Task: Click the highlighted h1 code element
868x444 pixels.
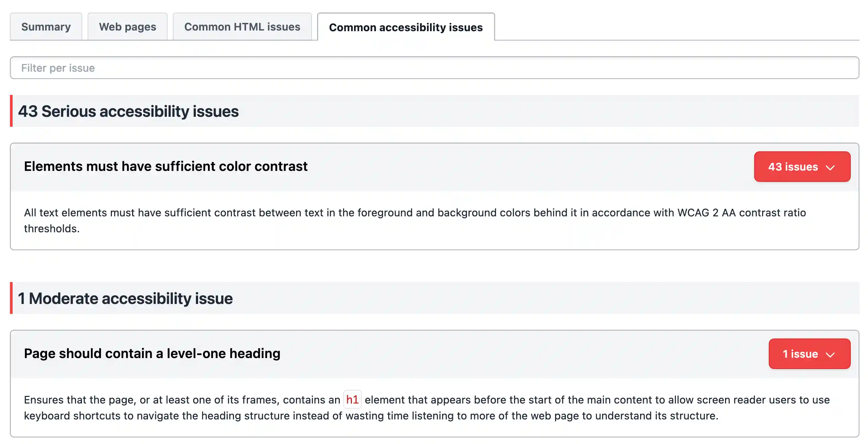Action: pos(352,400)
